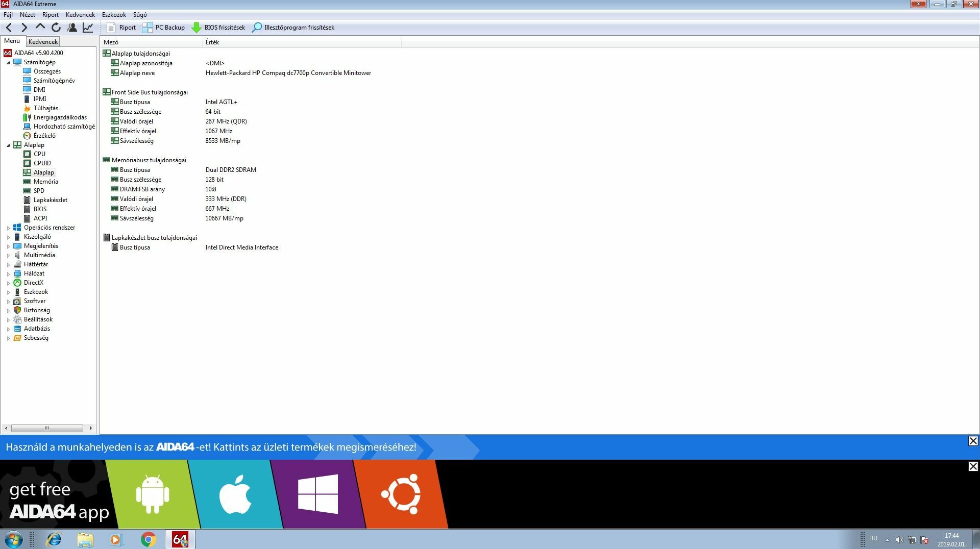Open Google Chrome from taskbar

pyautogui.click(x=148, y=539)
